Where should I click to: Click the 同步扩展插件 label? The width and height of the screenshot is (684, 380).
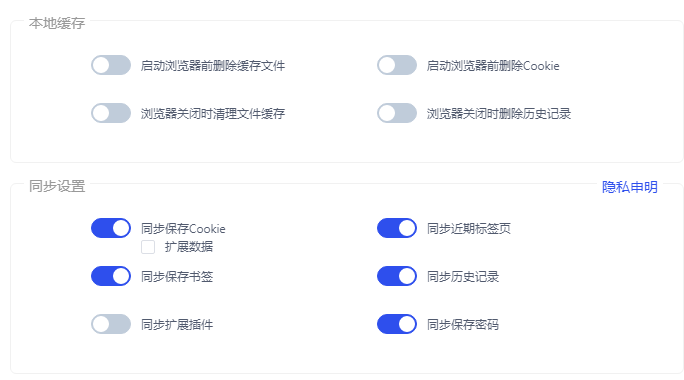point(177,325)
